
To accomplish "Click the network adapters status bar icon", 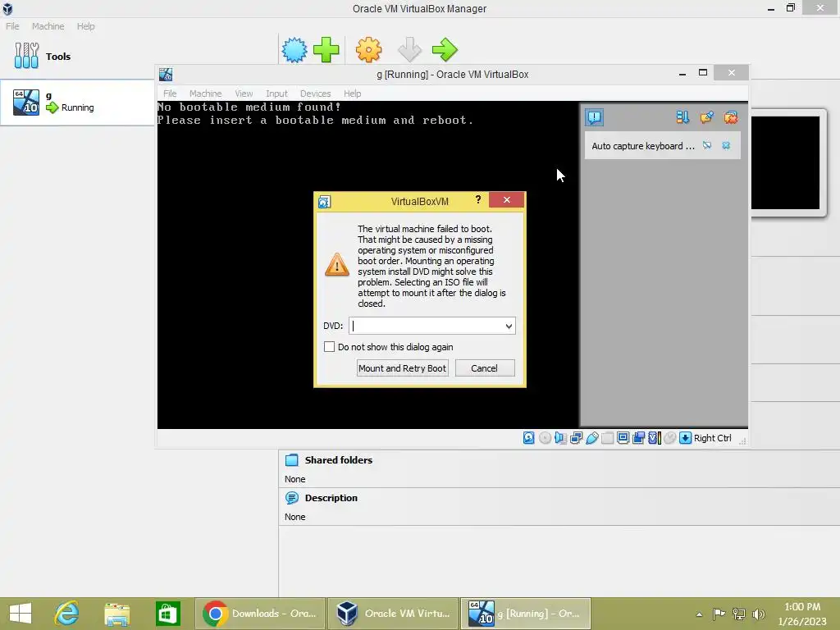I will click(577, 438).
